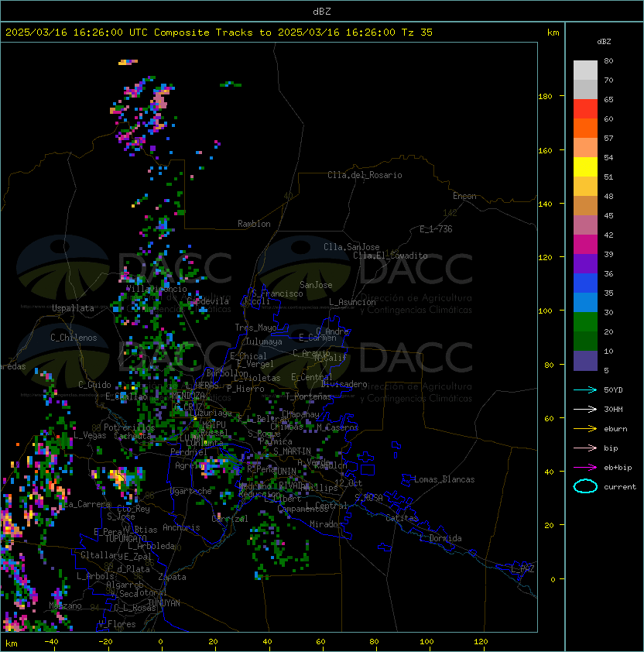The image size is (644, 652).
Task: Click the 'dBZ' label above the color scale
Action: [x=604, y=42]
